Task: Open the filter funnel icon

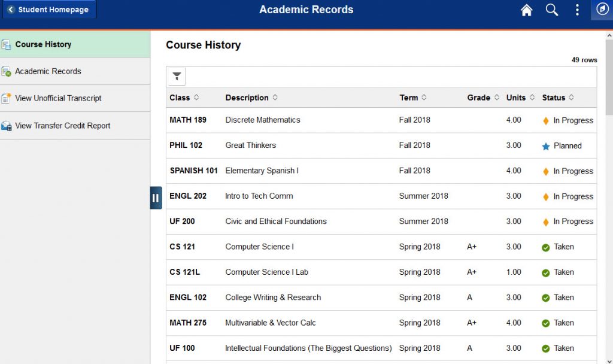Action: 177,76
